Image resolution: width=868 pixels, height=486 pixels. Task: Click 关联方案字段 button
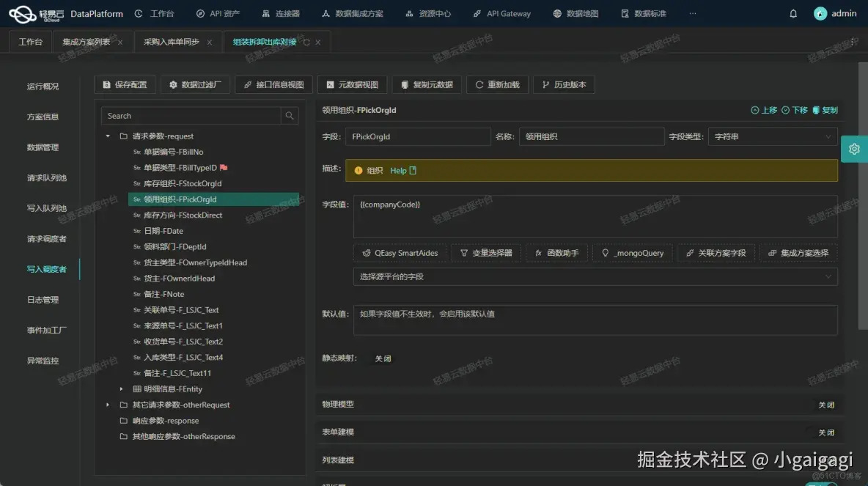pyautogui.click(x=716, y=253)
